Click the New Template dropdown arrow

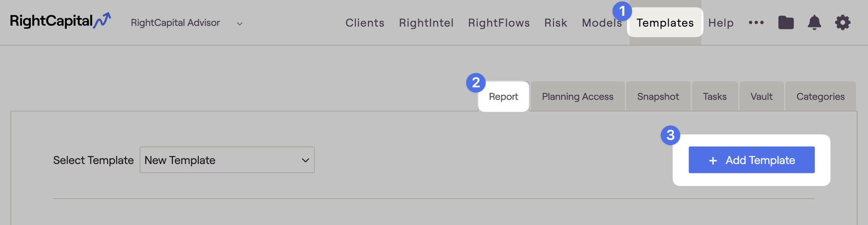(x=306, y=160)
